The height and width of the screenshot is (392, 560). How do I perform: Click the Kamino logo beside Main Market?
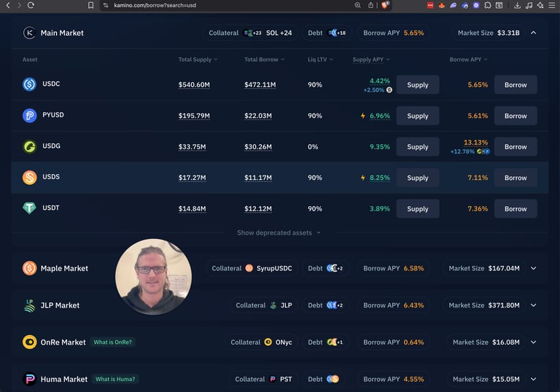(x=29, y=33)
